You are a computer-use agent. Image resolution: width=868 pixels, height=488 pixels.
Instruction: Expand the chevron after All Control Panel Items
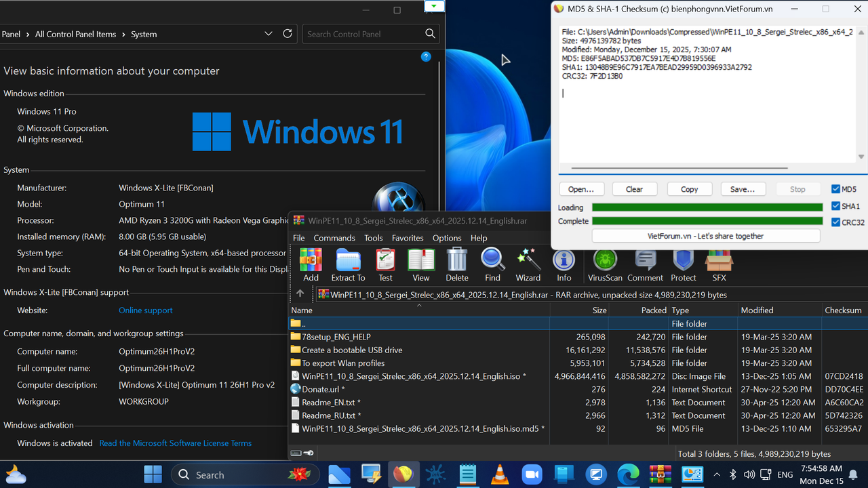click(123, 34)
